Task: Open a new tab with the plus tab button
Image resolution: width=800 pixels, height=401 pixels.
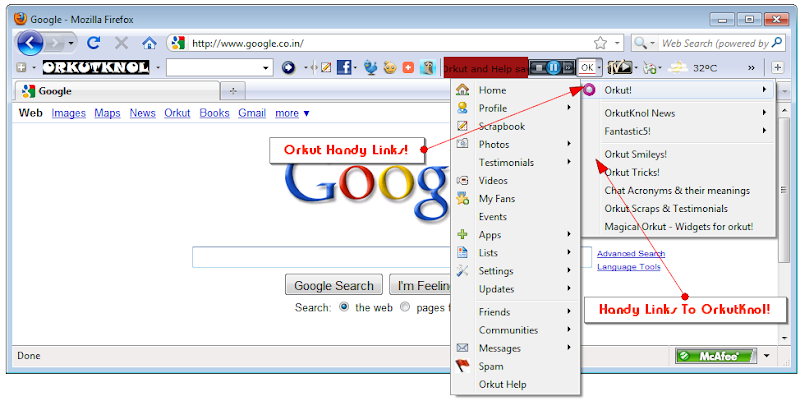Action: [x=233, y=91]
